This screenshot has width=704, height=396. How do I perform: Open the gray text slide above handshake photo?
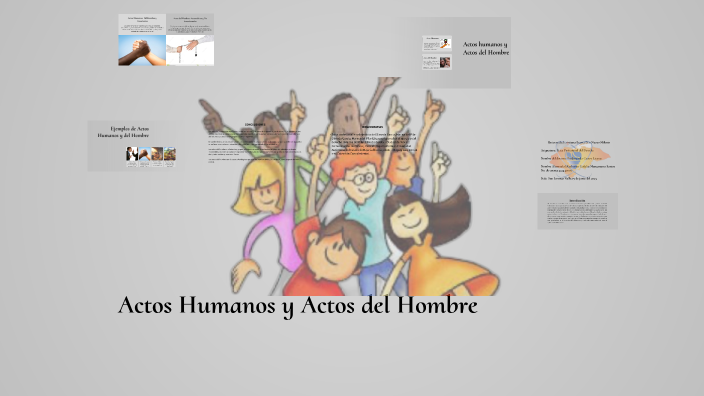pos(142,24)
